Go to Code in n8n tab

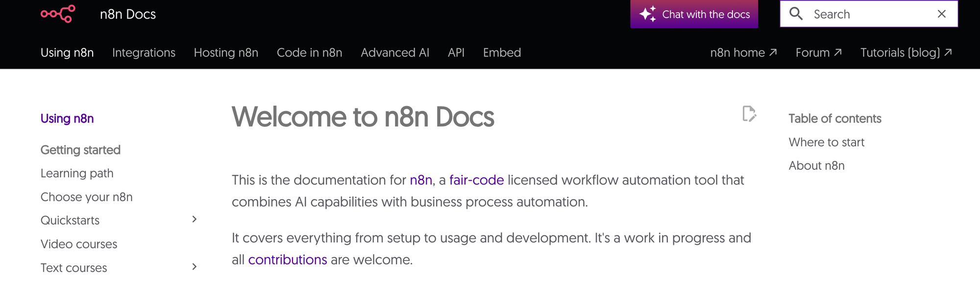click(x=309, y=52)
